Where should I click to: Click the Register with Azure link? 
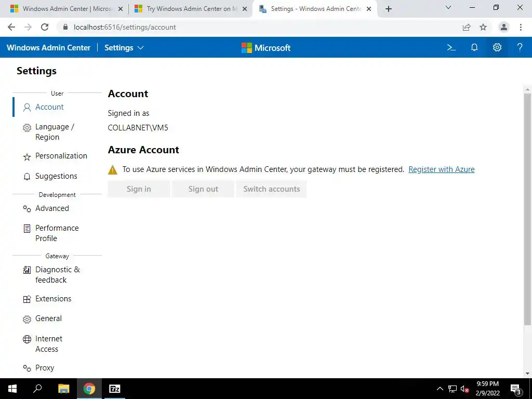442,169
